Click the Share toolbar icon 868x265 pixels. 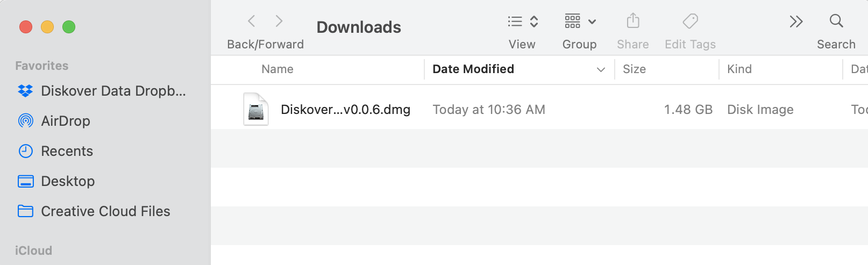(x=633, y=22)
